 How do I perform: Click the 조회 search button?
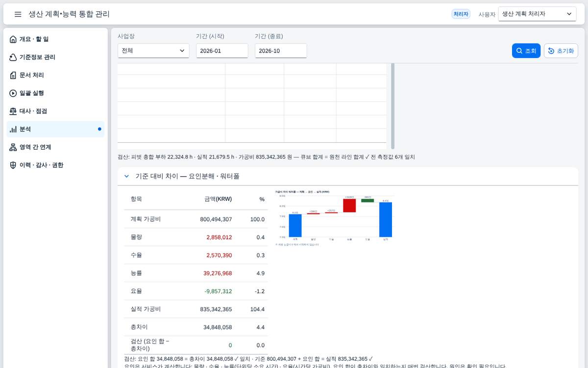[x=526, y=51]
